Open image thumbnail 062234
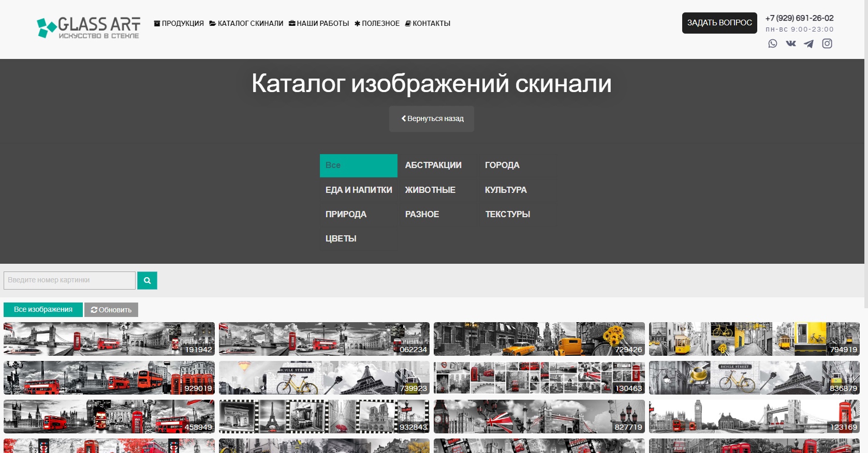This screenshot has width=868, height=453. point(324,339)
